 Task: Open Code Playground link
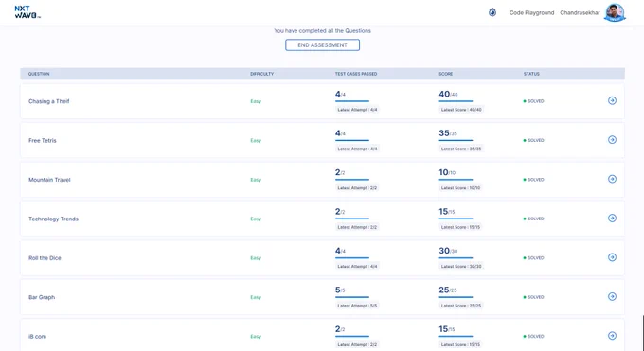531,12
